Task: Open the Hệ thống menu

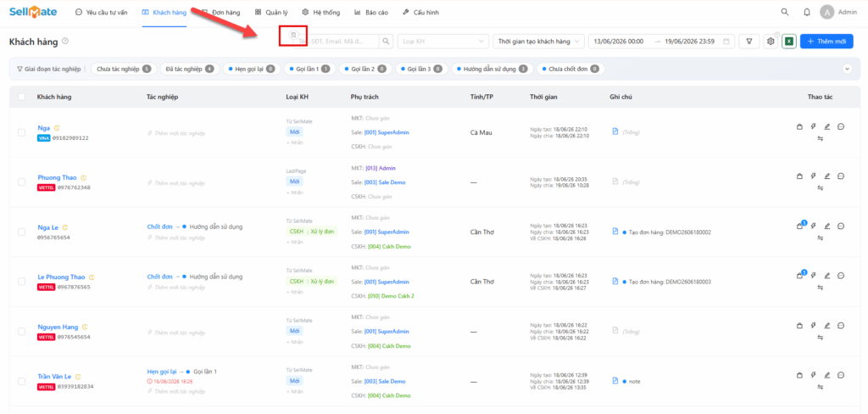Action: coord(321,12)
